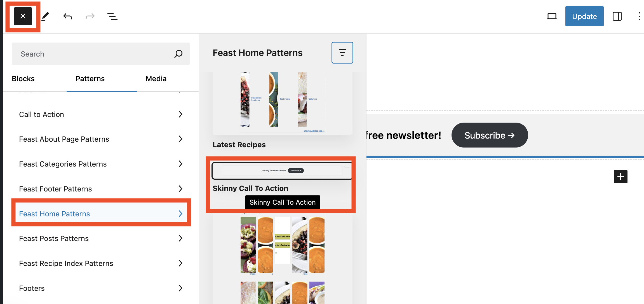The width and height of the screenshot is (644, 304).
Task: Click the black add block plus button
Action: (x=621, y=177)
